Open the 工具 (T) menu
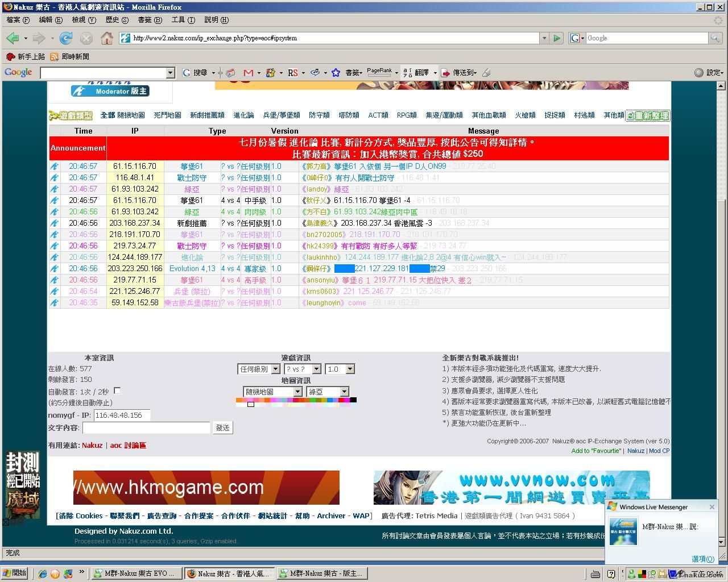Viewport: 728px width, 582px height. [x=183, y=20]
